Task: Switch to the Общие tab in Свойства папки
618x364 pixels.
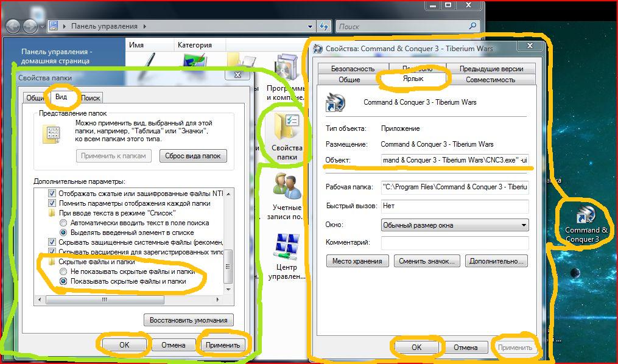Action: (35, 98)
